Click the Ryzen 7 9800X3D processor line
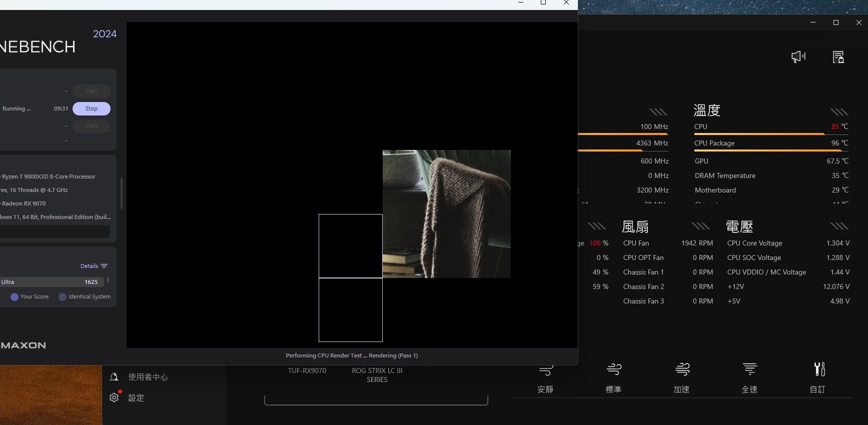The image size is (868, 425). [x=48, y=176]
